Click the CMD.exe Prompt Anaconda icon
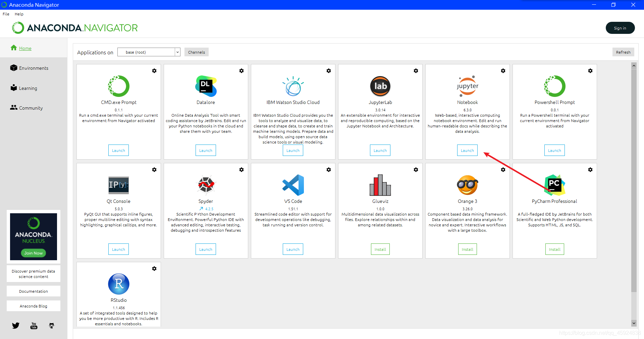Image resolution: width=644 pixels, height=339 pixels. click(x=119, y=86)
